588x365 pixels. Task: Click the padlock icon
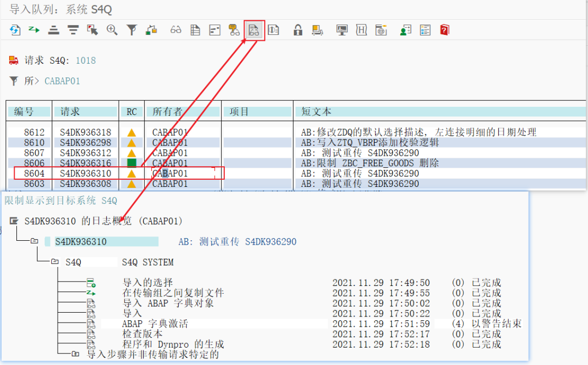298,30
